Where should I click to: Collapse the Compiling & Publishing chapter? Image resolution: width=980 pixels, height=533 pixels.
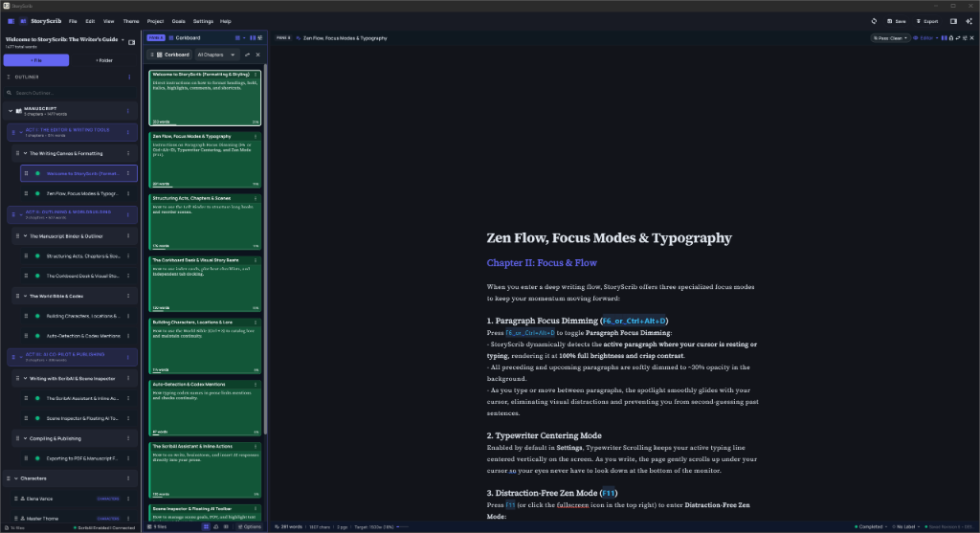[25, 438]
